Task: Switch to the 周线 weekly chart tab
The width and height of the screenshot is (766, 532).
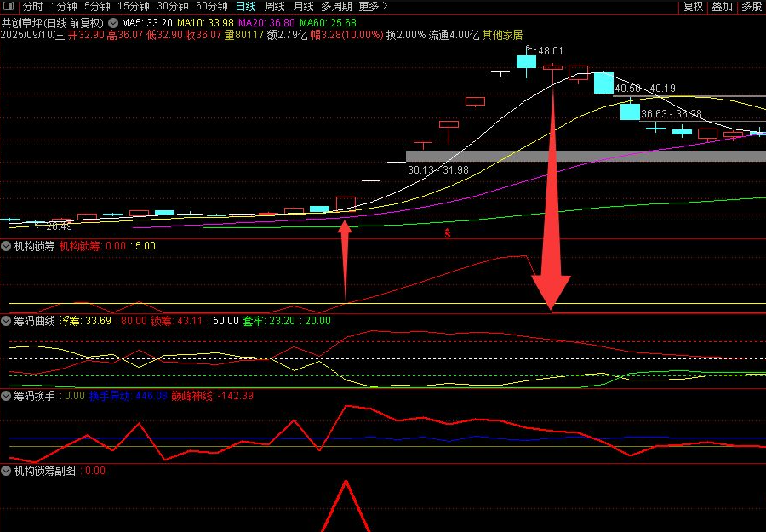Action: pyautogui.click(x=274, y=6)
